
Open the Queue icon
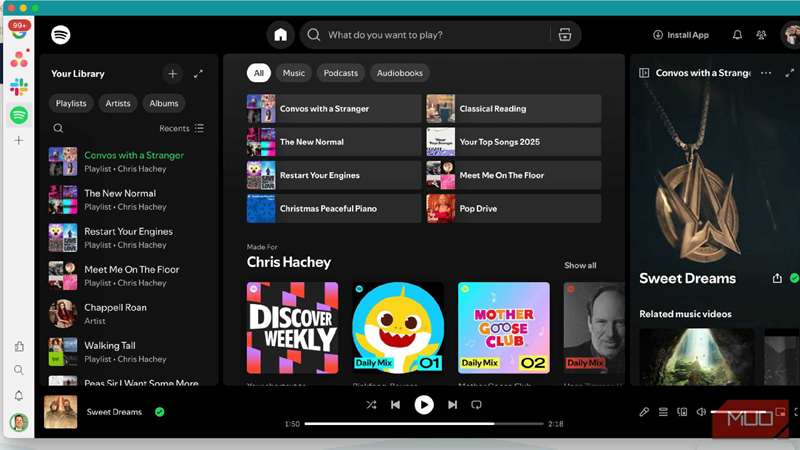[663, 412]
